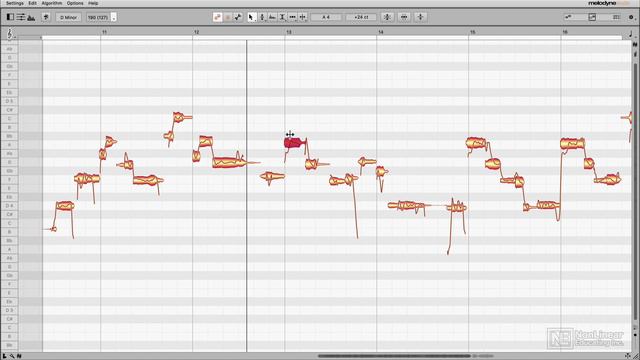640x360 pixels.
Task: Open the Edit menu
Action: 33,3
